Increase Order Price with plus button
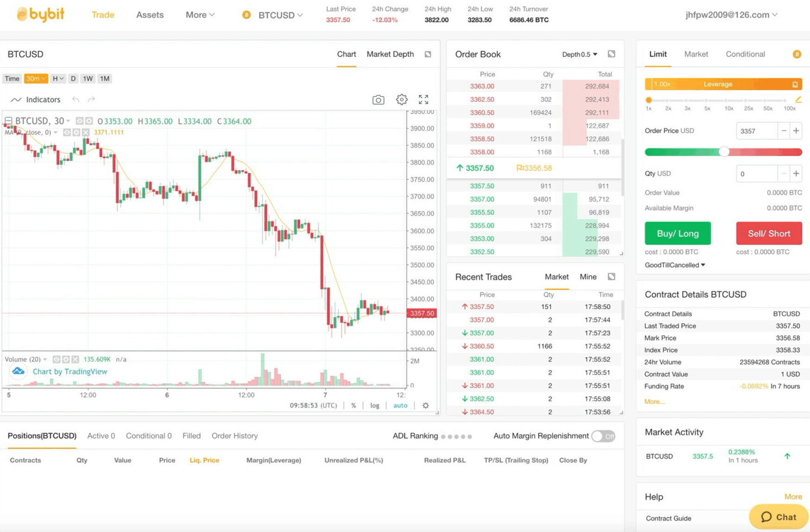Viewport: 810px width, 532px height. (796, 131)
